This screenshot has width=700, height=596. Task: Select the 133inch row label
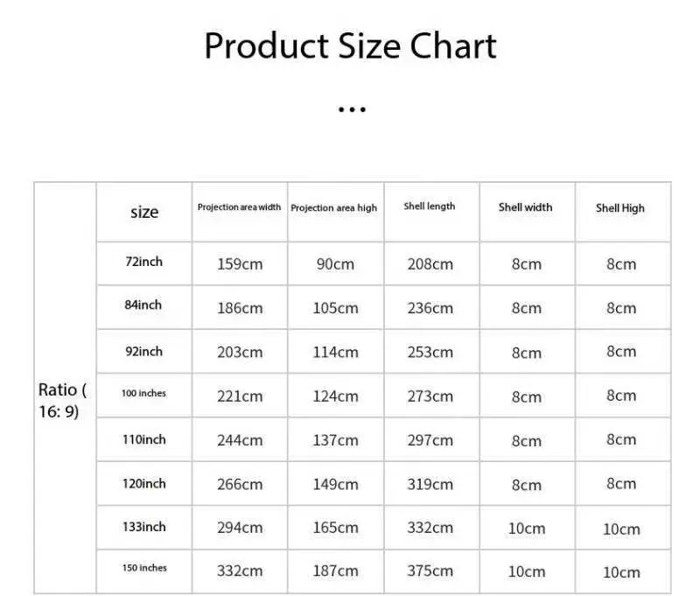pos(144,527)
